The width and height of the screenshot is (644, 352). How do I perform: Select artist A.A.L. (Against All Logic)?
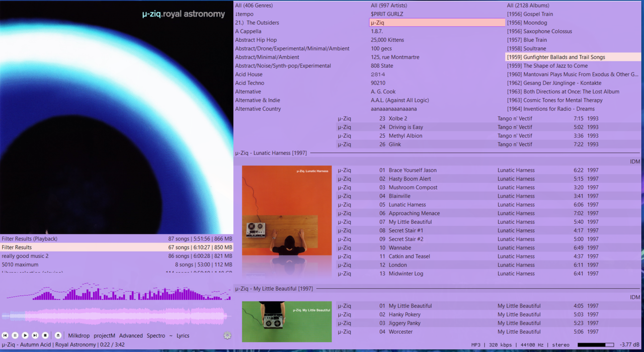tap(437, 100)
